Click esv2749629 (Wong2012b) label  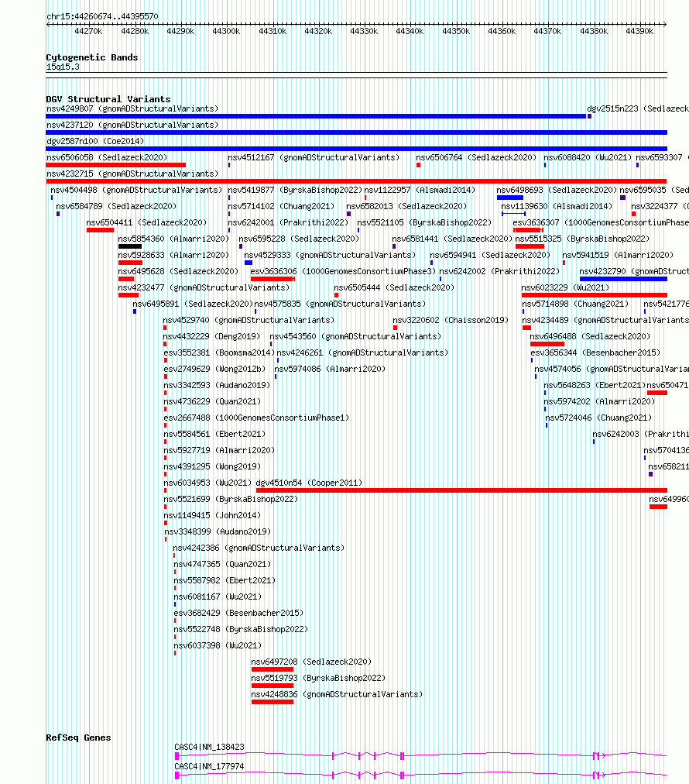(x=215, y=369)
